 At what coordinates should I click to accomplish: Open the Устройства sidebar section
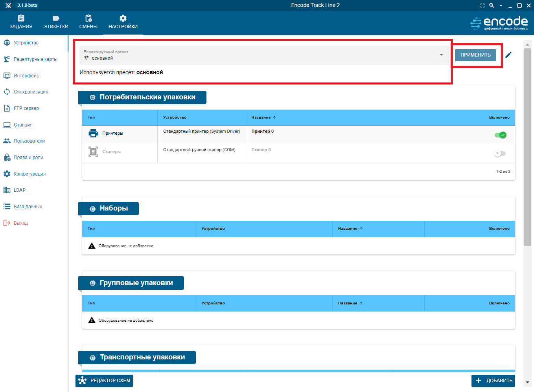pyautogui.click(x=26, y=43)
